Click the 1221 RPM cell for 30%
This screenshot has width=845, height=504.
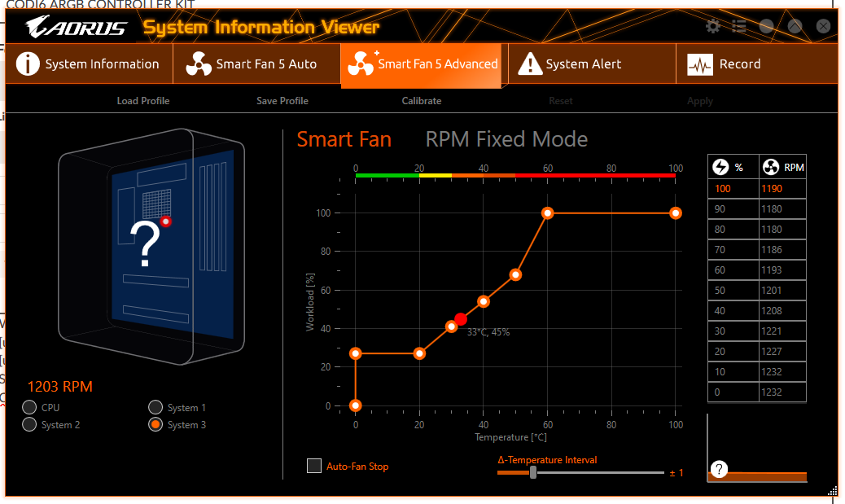[782, 331]
